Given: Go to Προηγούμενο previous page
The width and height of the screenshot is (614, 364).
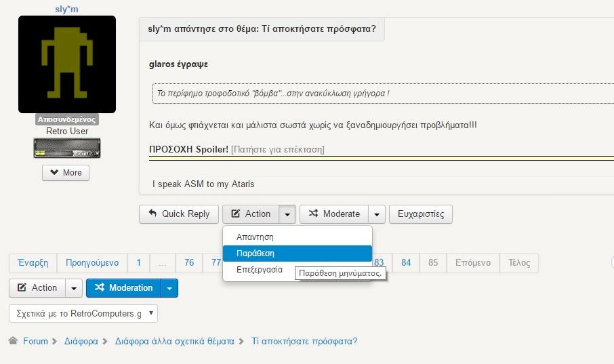Looking at the screenshot, I should pyautogui.click(x=92, y=263).
